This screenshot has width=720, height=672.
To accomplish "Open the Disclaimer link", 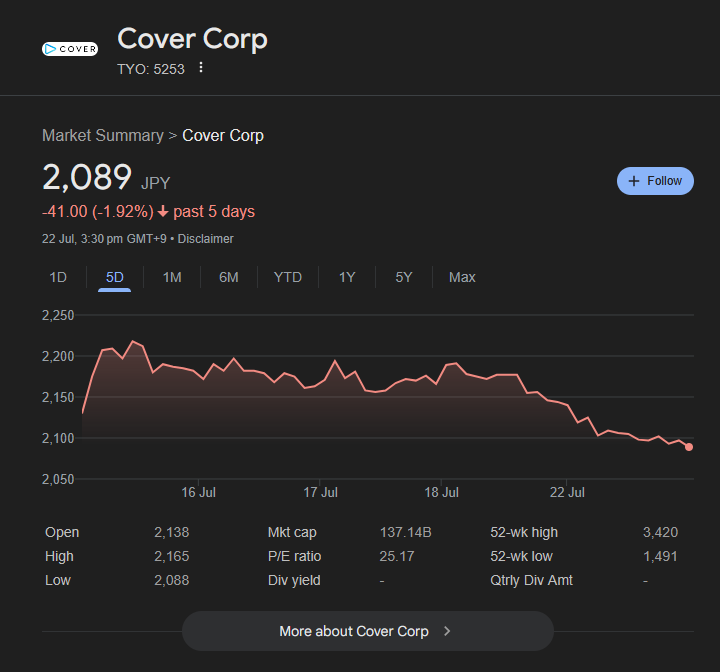I will (x=205, y=239).
